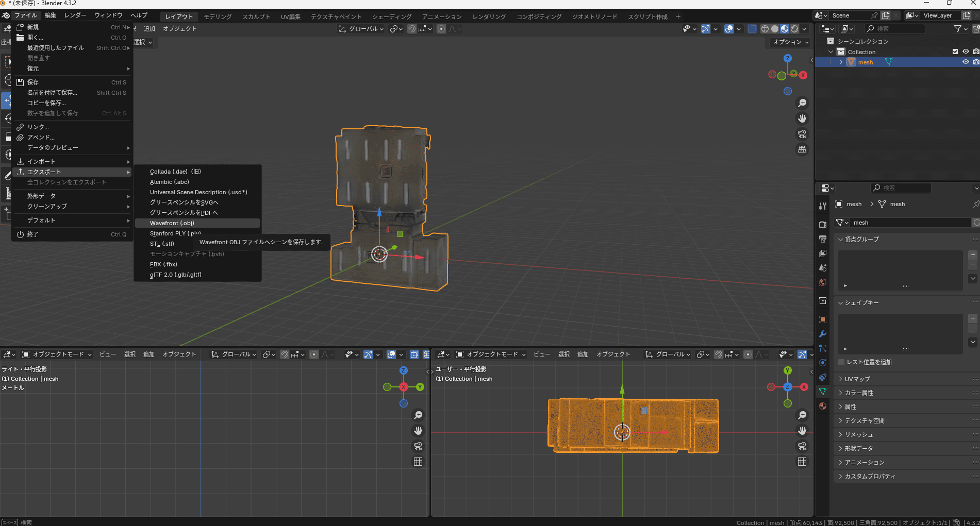Viewport: 980px width, 526px height.
Task: Click the pan hand icon in main viewport
Action: (x=802, y=118)
